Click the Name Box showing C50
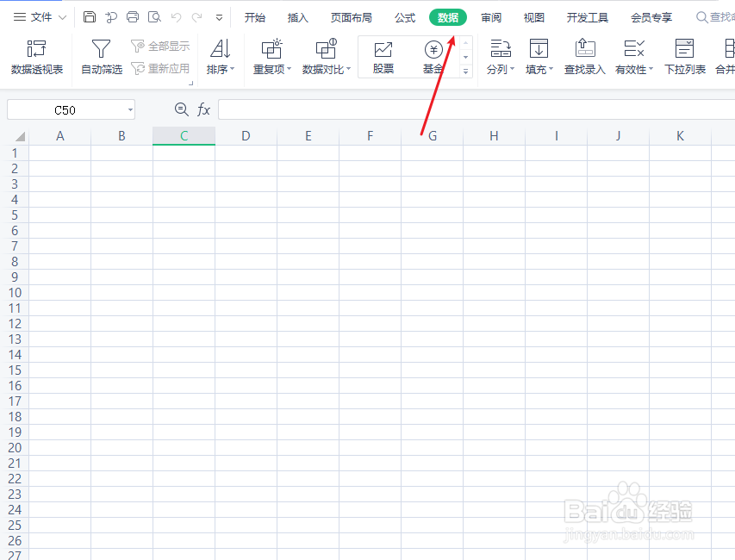The image size is (735, 560). pos(65,110)
